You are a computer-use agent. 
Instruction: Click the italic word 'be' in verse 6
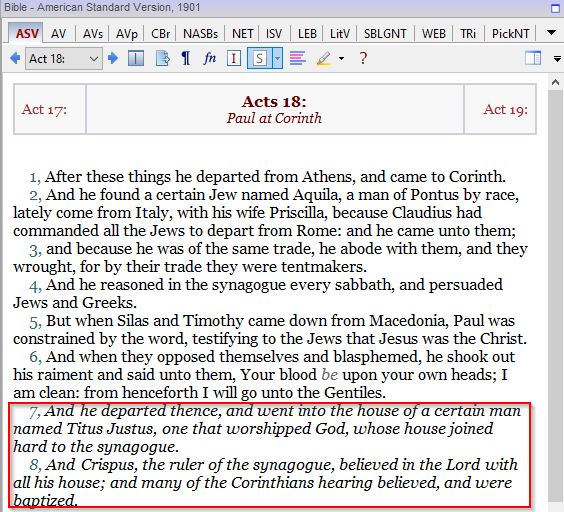click(x=329, y=375)
